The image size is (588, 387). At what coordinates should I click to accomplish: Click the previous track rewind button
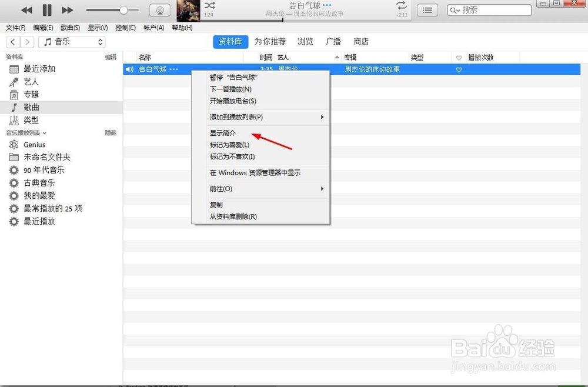click(26, 10)
